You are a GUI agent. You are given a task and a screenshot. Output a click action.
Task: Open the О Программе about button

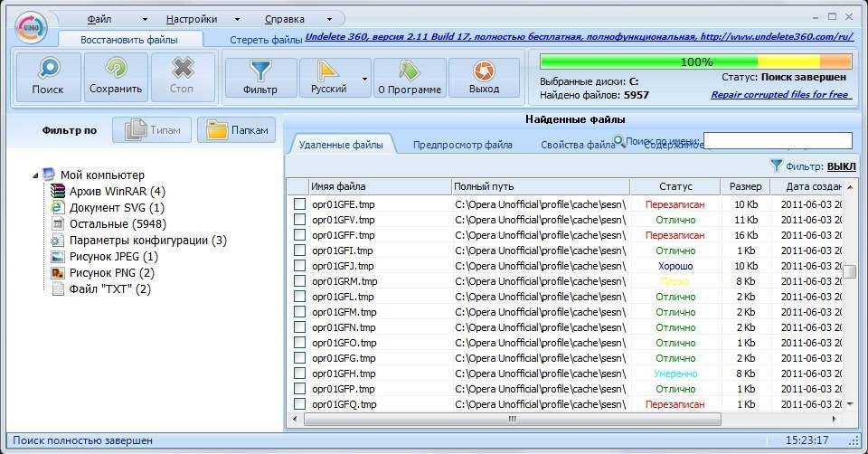[x=410, y=78]
